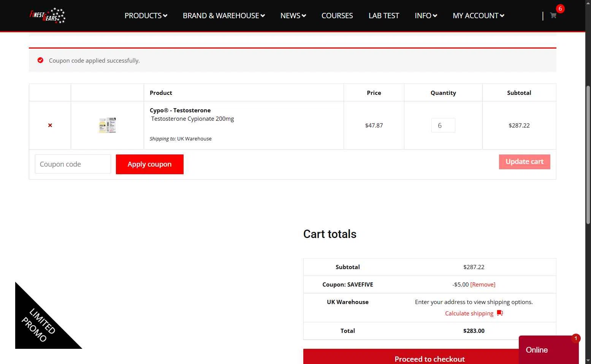The height and width of the screenshot is (364, 591).
Task: Click 'Testosterone Cypionate 200mg' description text
Action: (x=193, y=119)
